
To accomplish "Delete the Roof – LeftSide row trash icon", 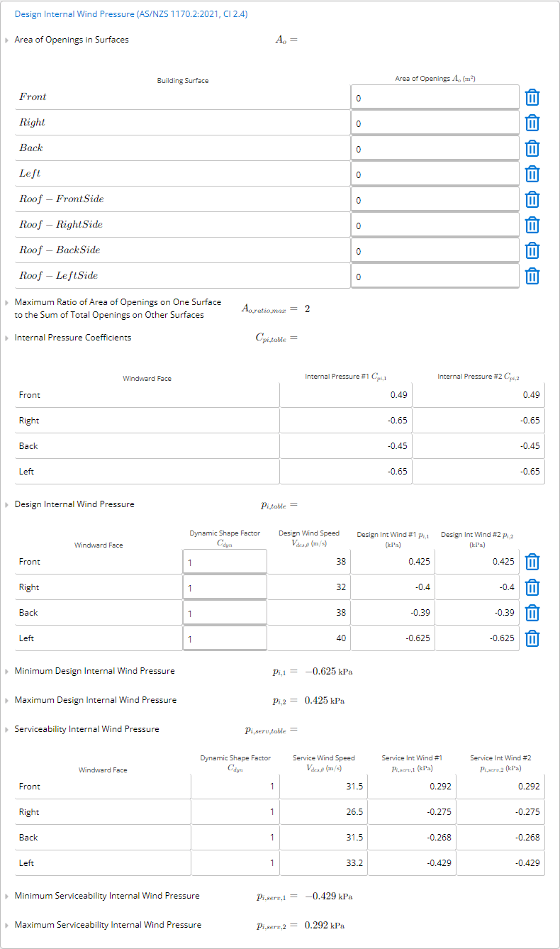I will [532, 276].
